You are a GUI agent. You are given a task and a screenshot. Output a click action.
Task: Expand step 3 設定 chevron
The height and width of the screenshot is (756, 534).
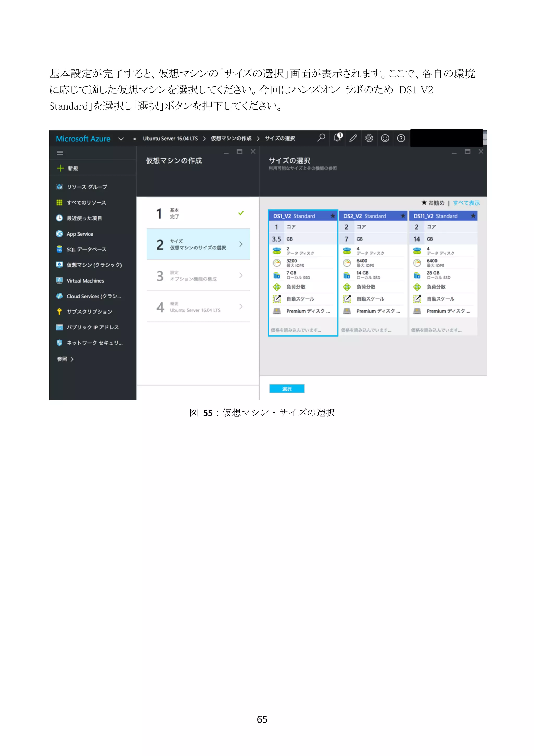[x=241, y=275]
